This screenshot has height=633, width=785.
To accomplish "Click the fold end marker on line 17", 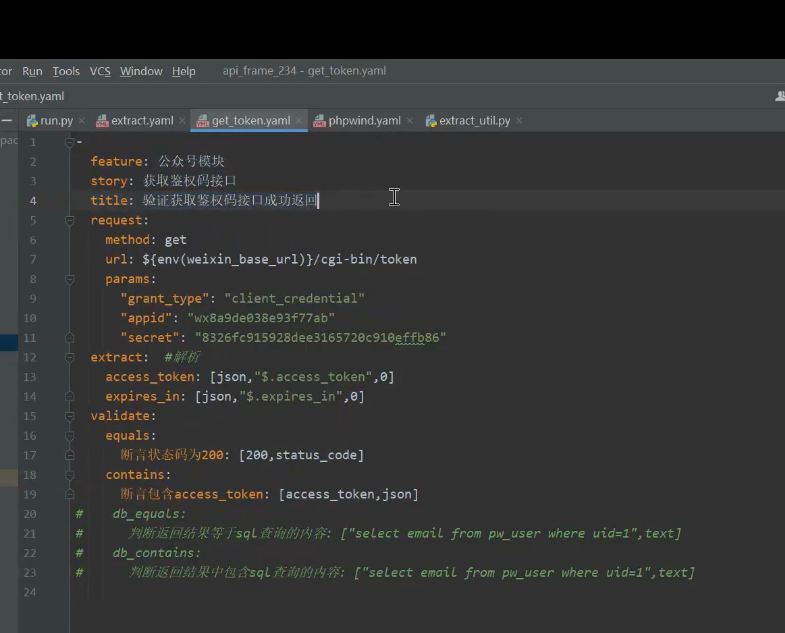I will (x=70, y=455).
